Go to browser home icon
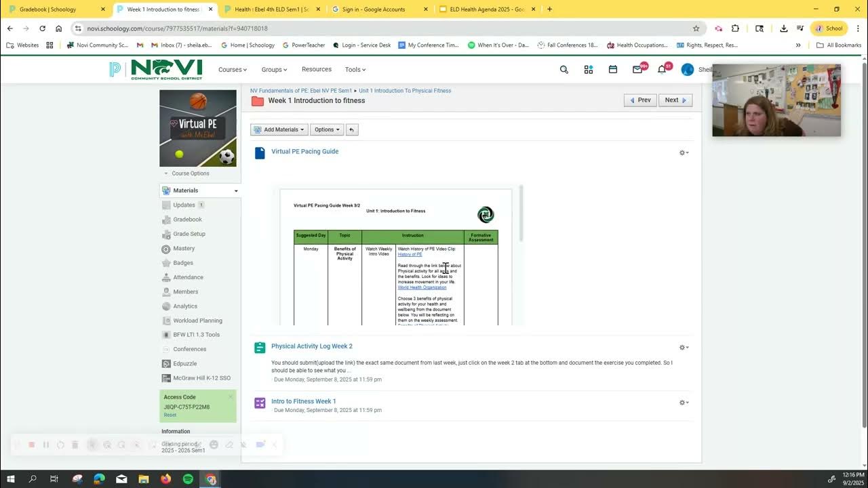The height and width of the screenshot is (488, 868). point(59,28)
